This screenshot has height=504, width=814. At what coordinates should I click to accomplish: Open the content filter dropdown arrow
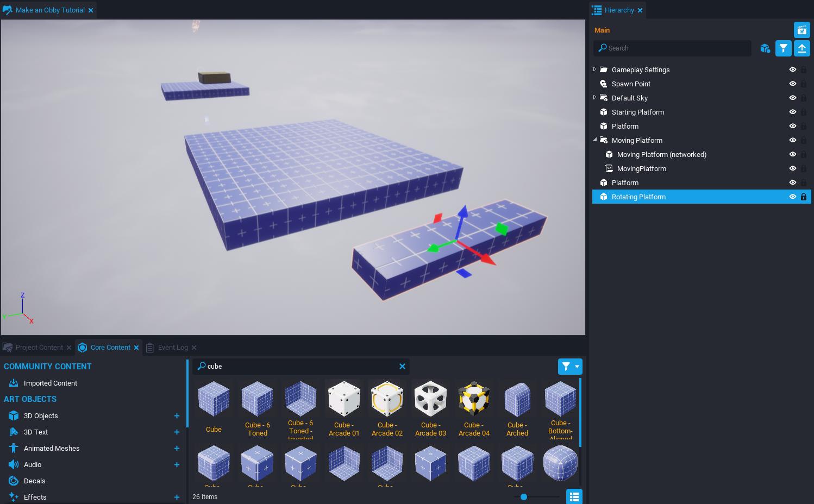tap(577, 366)
